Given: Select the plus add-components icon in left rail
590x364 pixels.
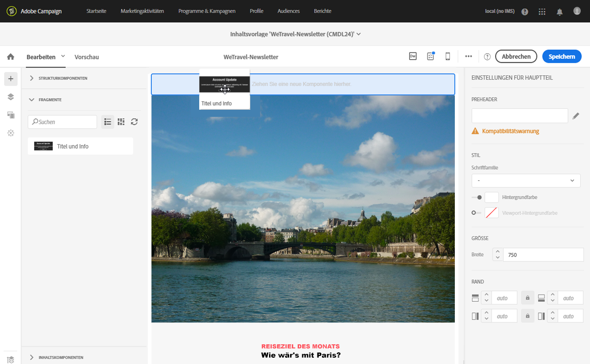Looking at the screenshot, I should (11, 79).
